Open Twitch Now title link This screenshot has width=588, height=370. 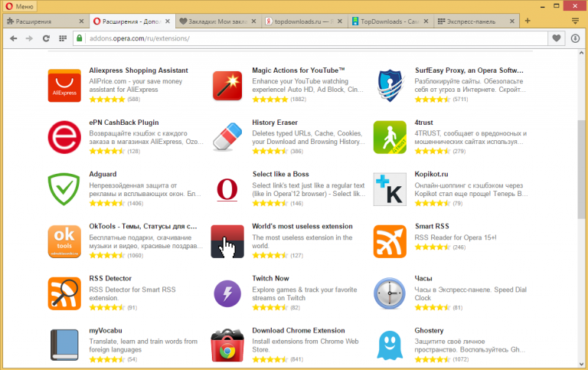(x=270, y=278)
